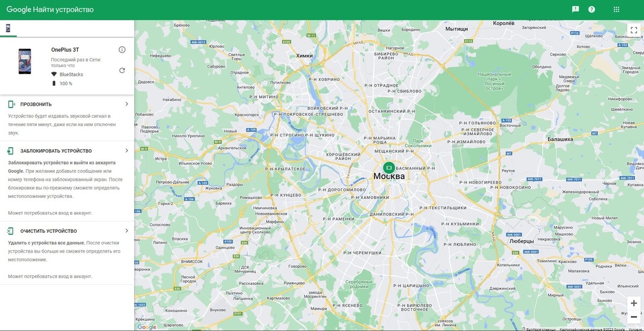This screenshot has height=331, width=644.
Task: Open the help question mark icon
Action: point(591,9)
